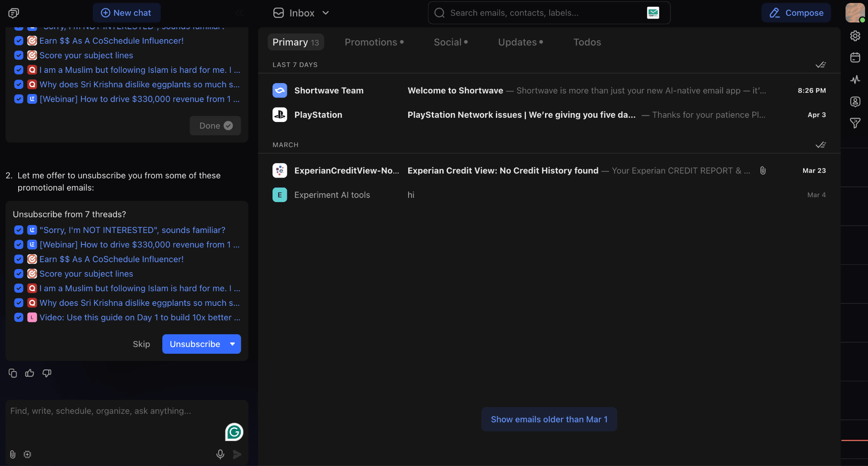Open settings gear icon
Image resolution: width=868 pixels, height=466 pixels.
click(855, 36)
